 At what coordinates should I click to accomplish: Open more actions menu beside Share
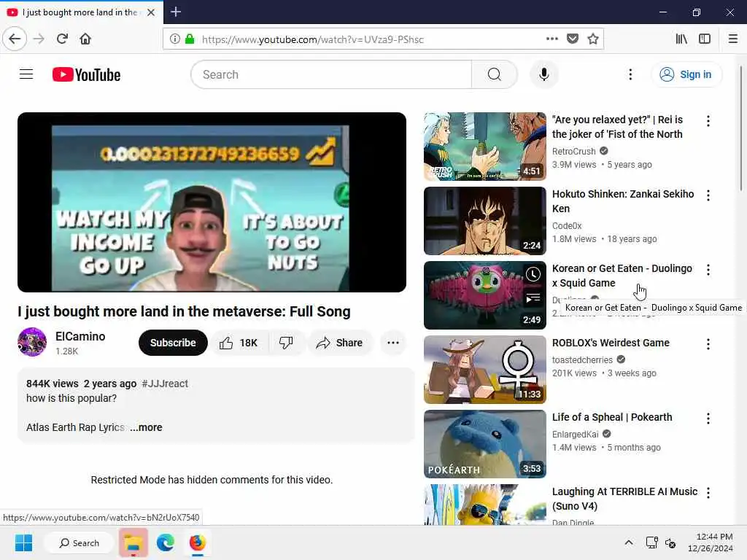coord(393,343)
